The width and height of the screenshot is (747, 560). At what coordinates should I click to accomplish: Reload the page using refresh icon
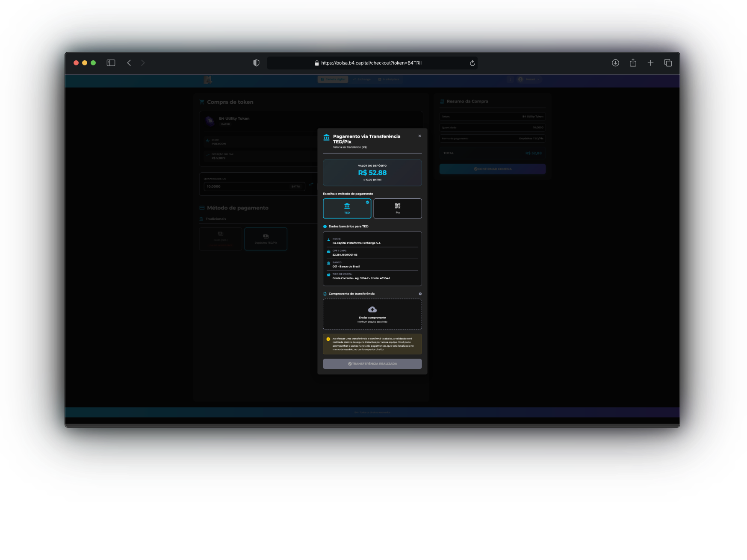click(472, 63)
